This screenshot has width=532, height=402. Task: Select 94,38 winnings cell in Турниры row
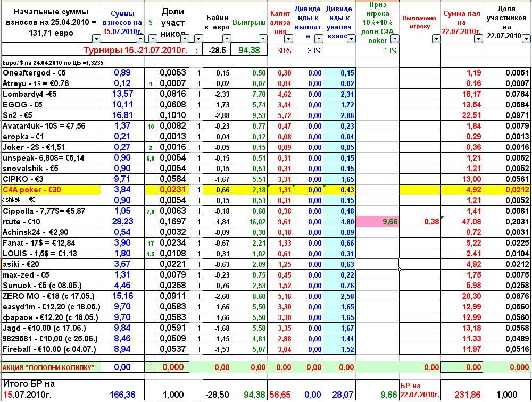point(249,50)
